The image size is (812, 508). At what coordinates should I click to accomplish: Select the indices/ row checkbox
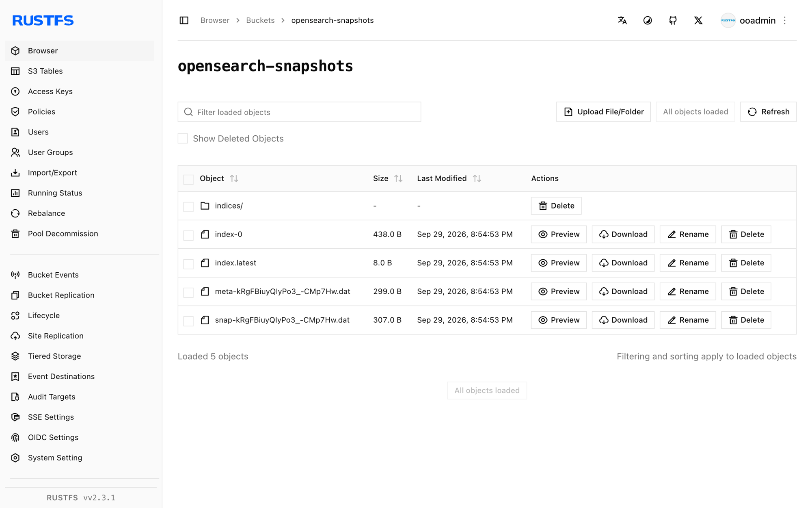click(x=188, y=206)
